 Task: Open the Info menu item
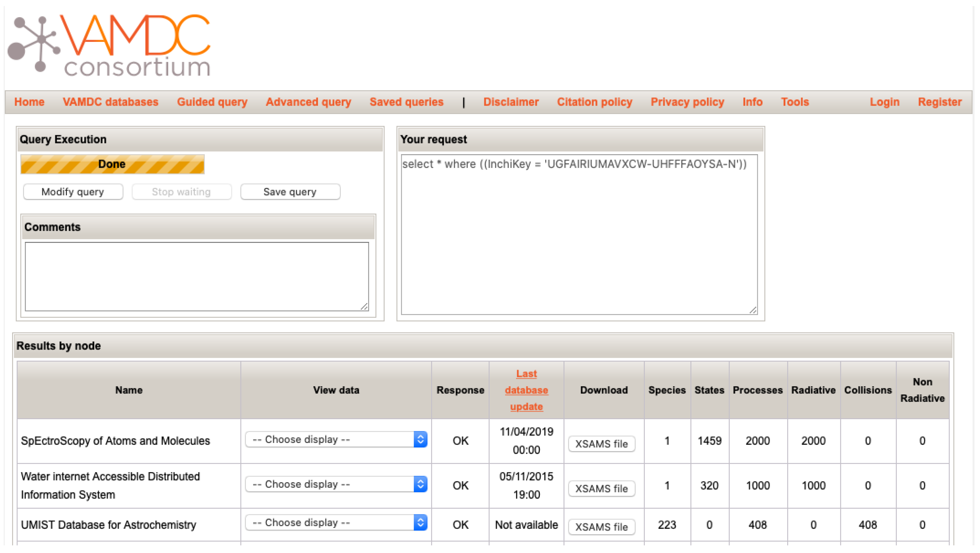pos(752,102)
